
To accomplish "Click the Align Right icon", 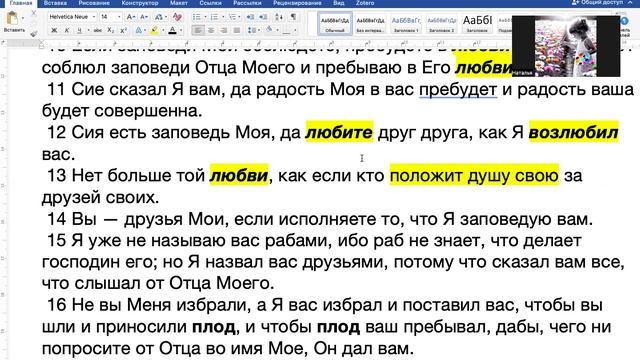I will pos(224,31).
